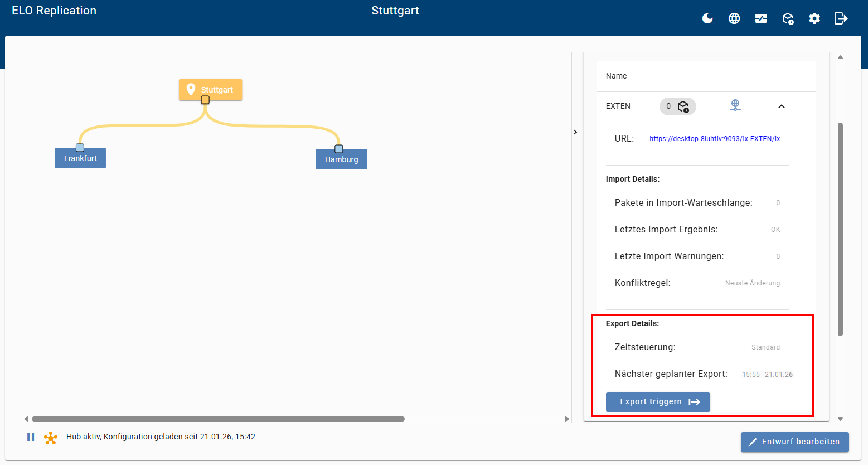The width and height of the screenshot is (868, 465).
Task: Click the details panel scroll down arrow
Action: pos(840,419)
